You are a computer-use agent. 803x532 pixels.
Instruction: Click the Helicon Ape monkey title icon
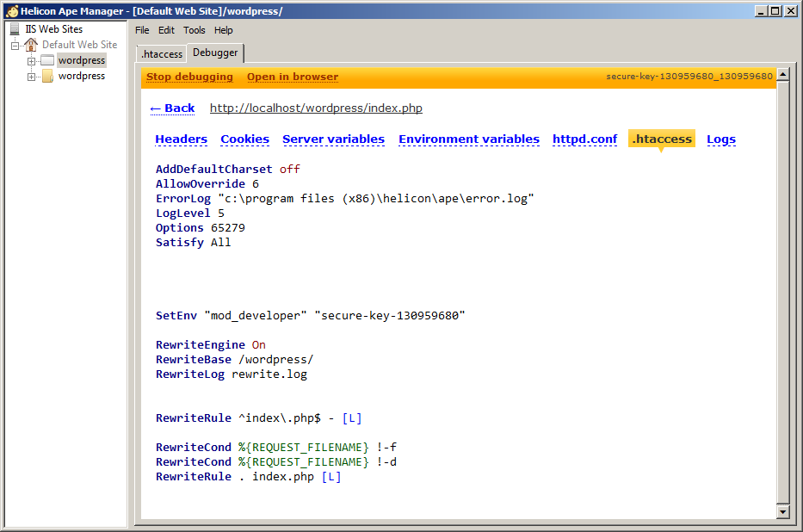[x=10, y=11]
